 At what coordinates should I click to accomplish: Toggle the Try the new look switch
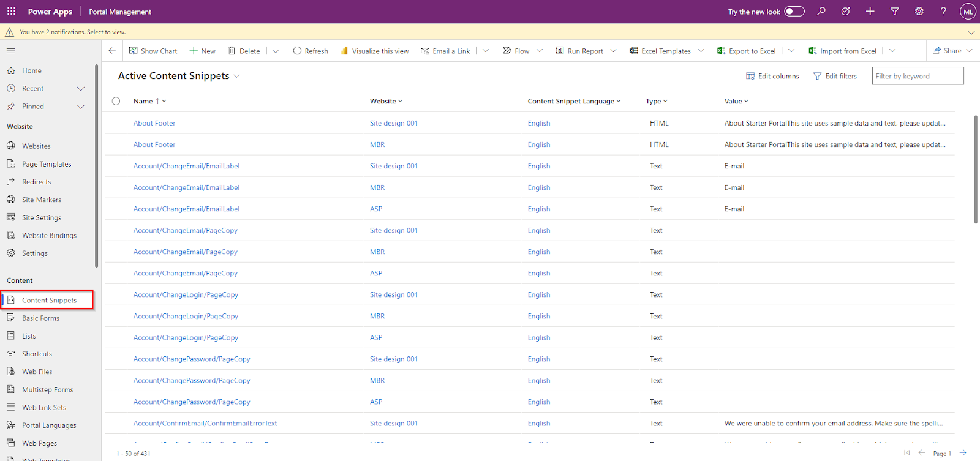[x=794, y=11]
